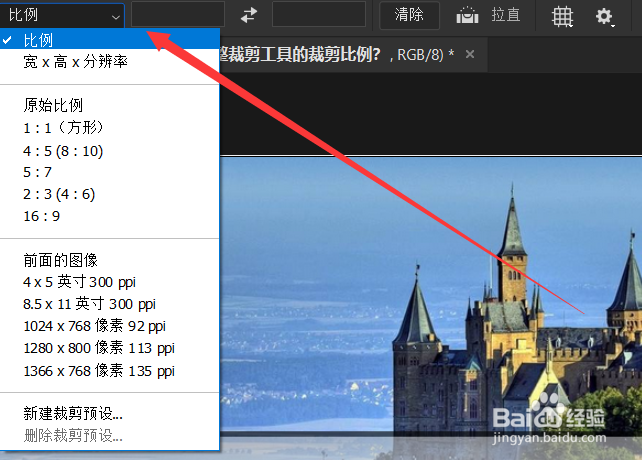Swap crop width and height values
The image size is (642, 460).
coord(249,15)
